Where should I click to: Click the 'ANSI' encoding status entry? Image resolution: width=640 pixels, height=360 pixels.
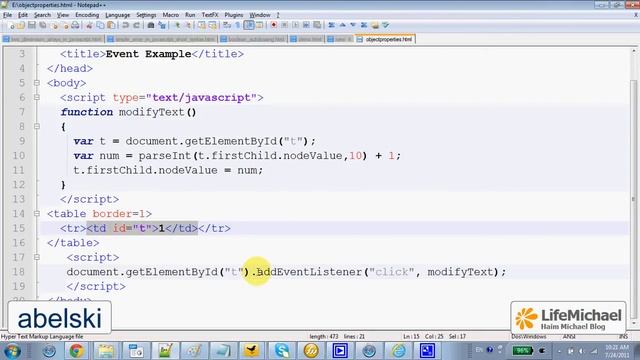click(569, 336)
